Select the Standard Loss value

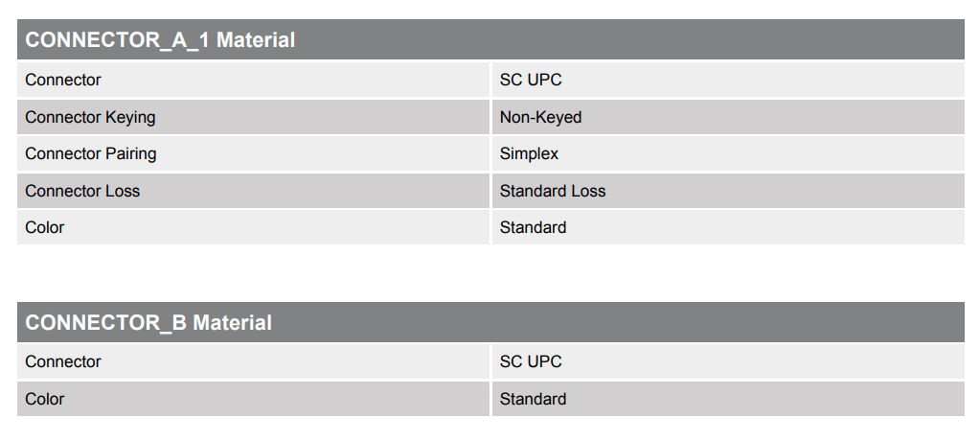(x=553, y=191)
